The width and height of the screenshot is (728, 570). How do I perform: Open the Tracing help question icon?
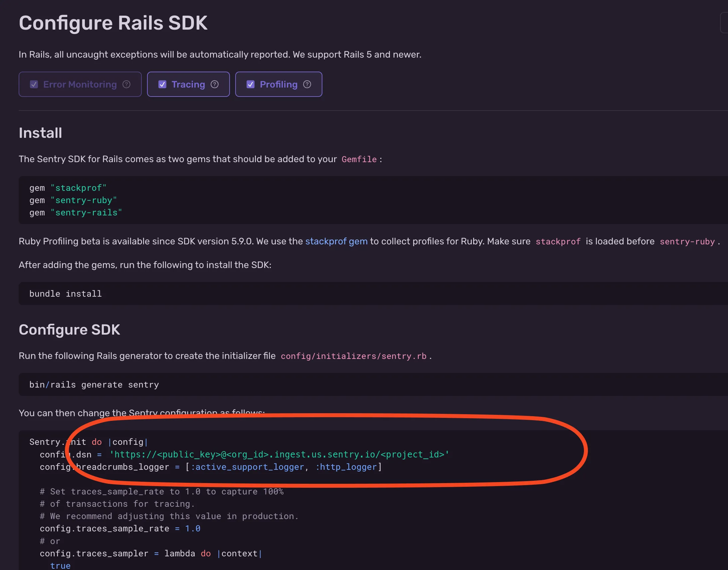click(215, 85)
